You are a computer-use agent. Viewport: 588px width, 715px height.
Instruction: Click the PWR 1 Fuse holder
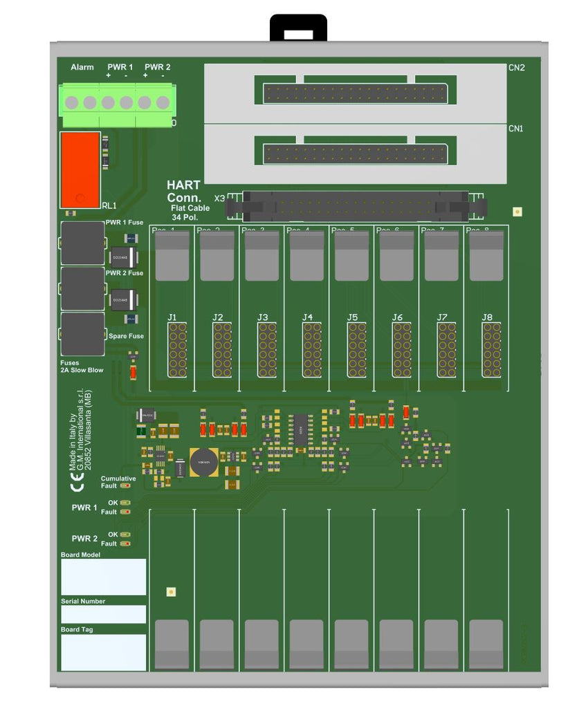pyautogui.click(x=82, y=243)
